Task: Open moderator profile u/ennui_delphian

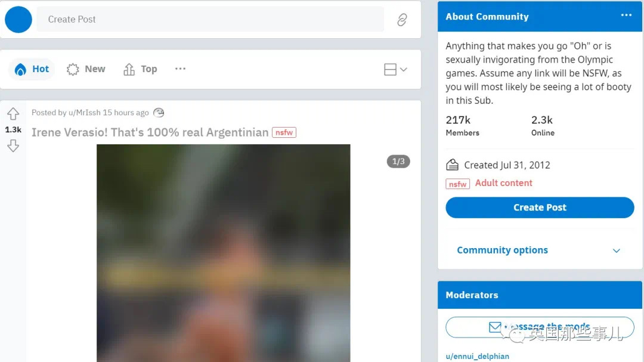Action: coord(477,356)
